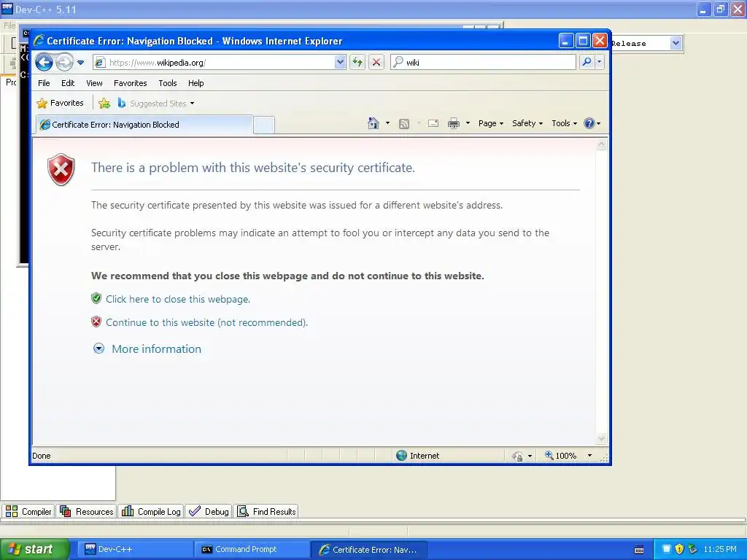Expand More information section
The width and height of the screenshot is (747, 560).
coord(156,349)
